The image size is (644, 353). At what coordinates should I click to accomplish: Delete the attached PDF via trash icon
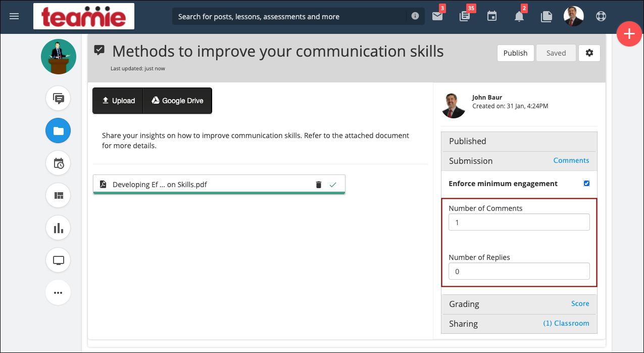pos(319,185)
